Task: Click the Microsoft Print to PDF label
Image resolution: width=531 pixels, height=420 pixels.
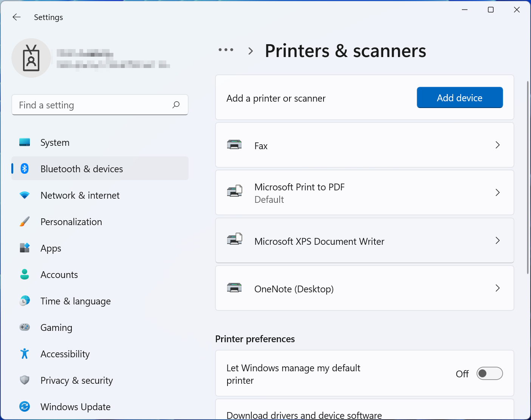Action: pyautogui.click(x=299, y=187)
